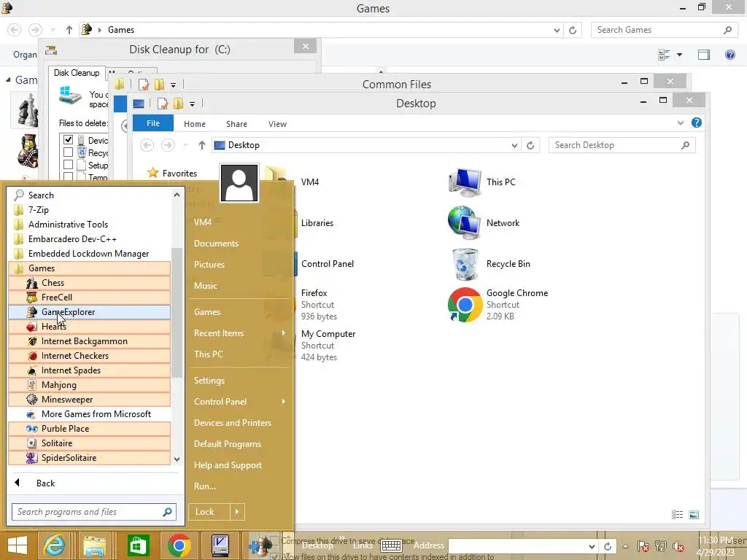Open Mahjong from the Games list

(x=89, y=385)
